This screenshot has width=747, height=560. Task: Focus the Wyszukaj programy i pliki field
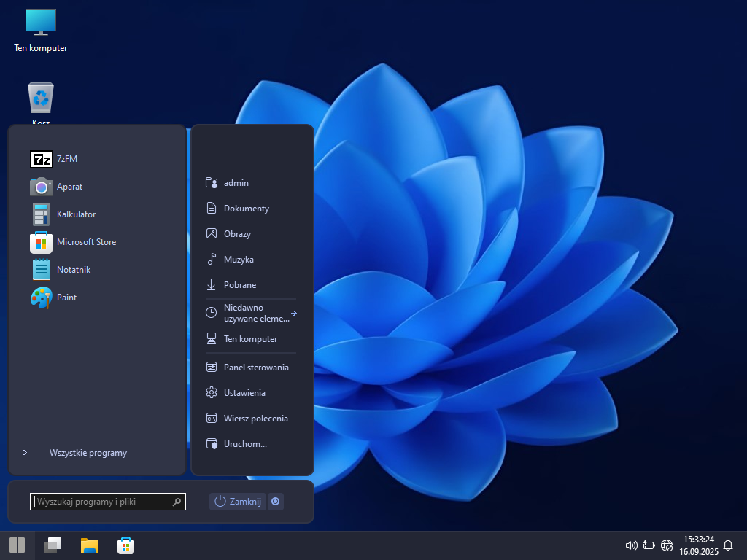[102, 502]
